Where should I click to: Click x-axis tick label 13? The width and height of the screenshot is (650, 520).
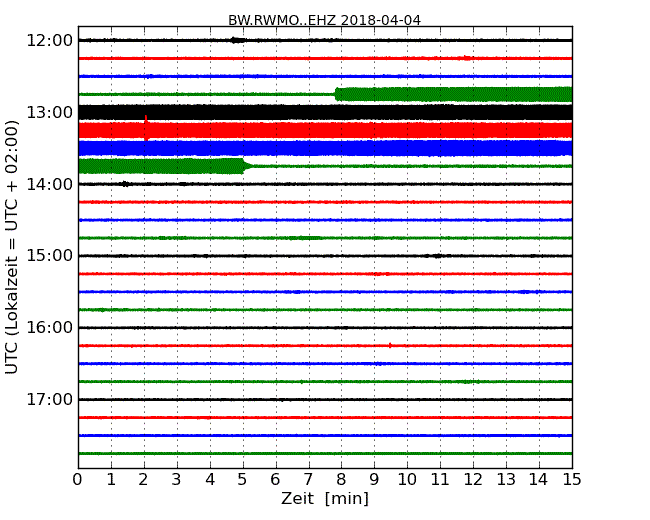506,480
